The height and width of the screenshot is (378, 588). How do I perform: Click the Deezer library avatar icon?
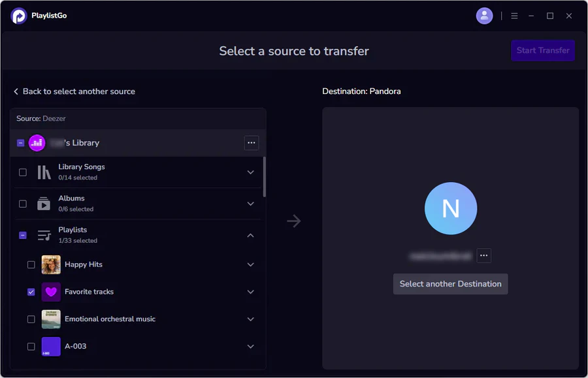pos(37,143)
